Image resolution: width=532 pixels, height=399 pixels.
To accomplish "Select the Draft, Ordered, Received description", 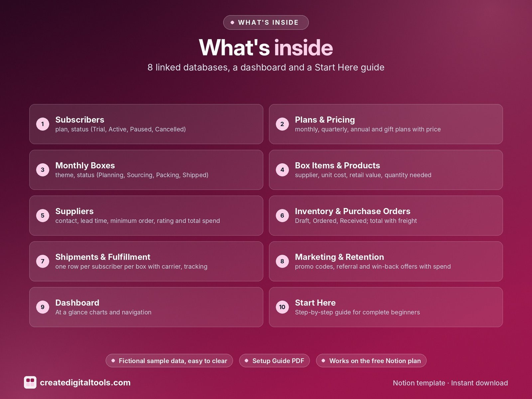I will (356, 221).
